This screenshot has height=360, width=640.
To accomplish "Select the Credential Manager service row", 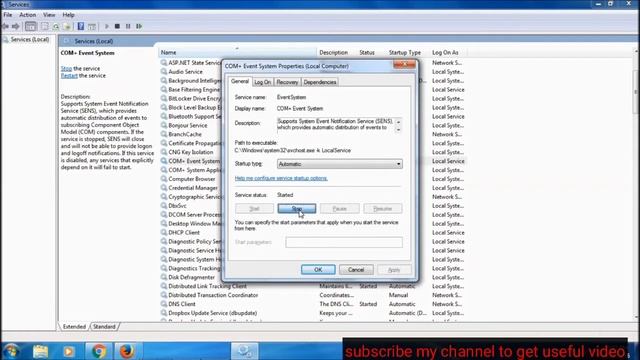I will (x=313, y=188).
